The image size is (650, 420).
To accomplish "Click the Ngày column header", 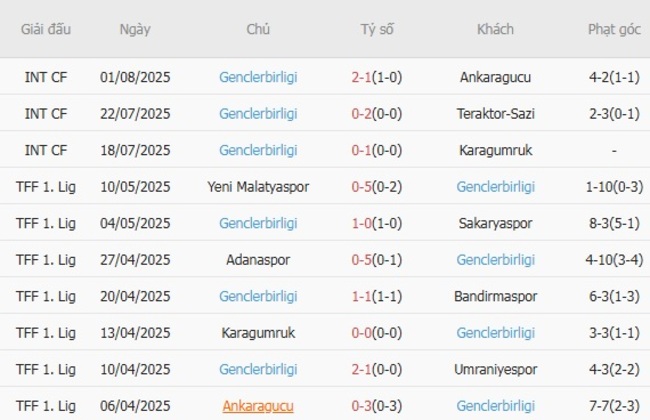I will (135, 29).
